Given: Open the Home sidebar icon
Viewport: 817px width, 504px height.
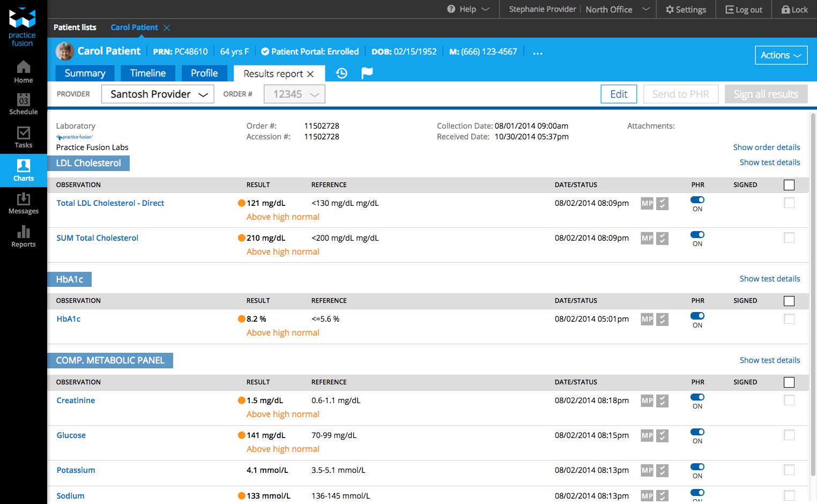Looking at the screenshot, I should click(x=24, y=72).
